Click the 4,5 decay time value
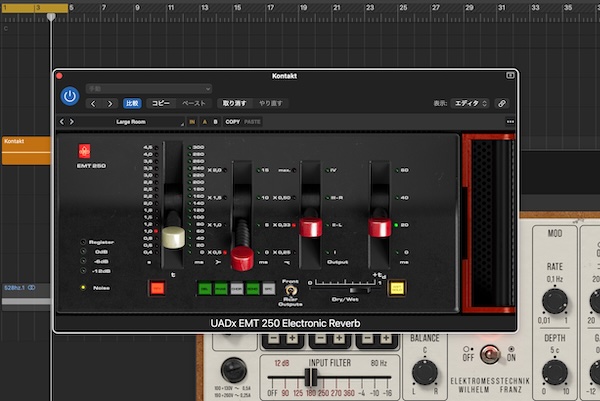600x401 pixels. [148, 147]
